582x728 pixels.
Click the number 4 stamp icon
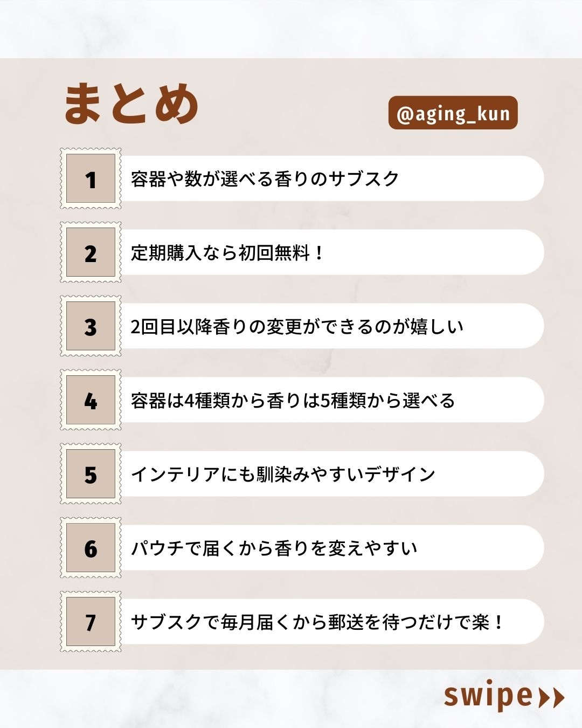tap(91, 400)
